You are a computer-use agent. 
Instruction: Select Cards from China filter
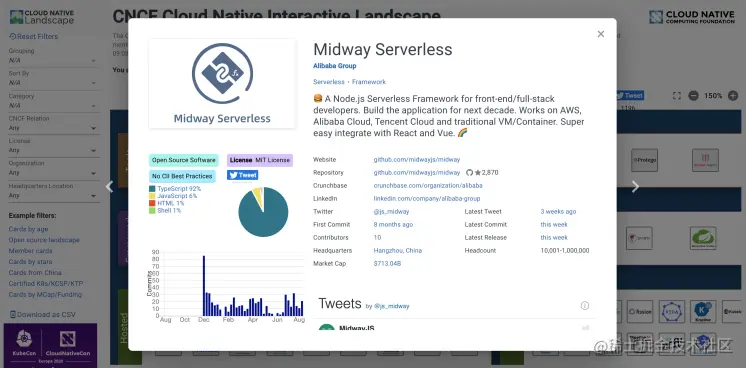[x=35, y=273]
